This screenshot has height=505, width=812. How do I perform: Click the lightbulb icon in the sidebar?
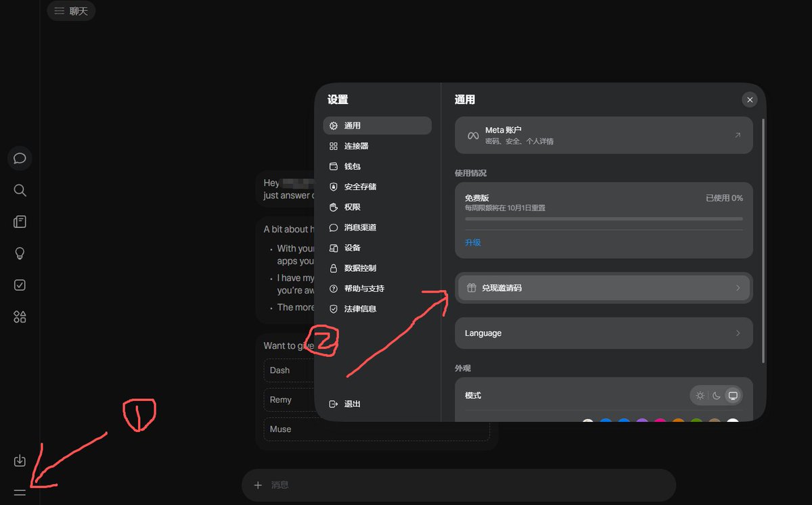(20, 254)
